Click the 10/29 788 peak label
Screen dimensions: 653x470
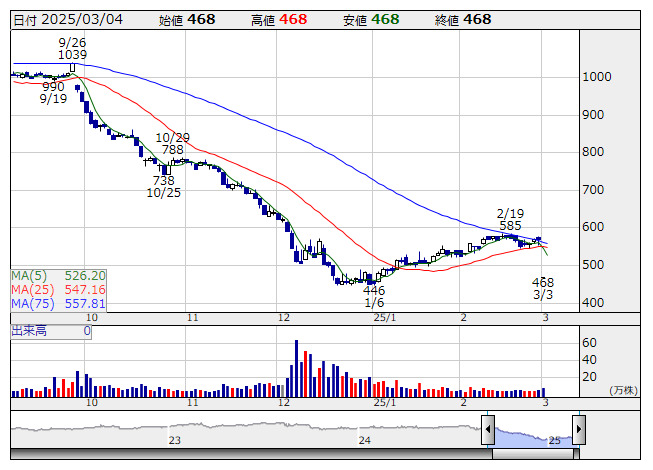(172, 143)
